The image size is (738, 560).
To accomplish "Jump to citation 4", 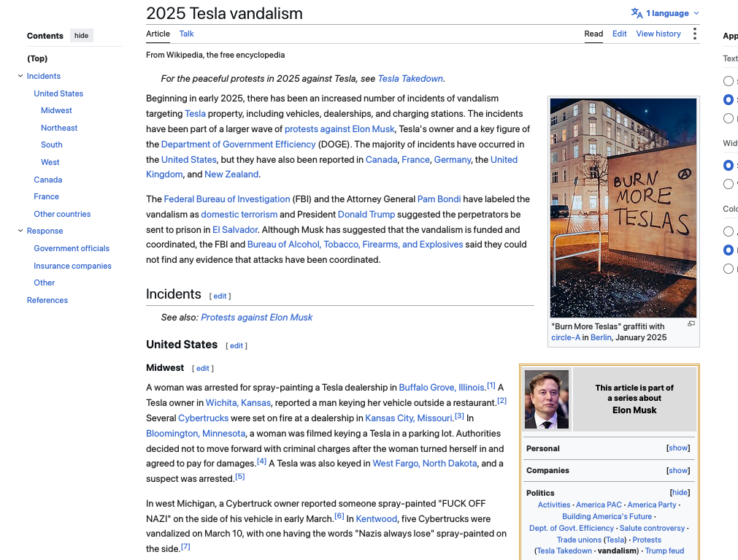I will click(x=261, y=461).
